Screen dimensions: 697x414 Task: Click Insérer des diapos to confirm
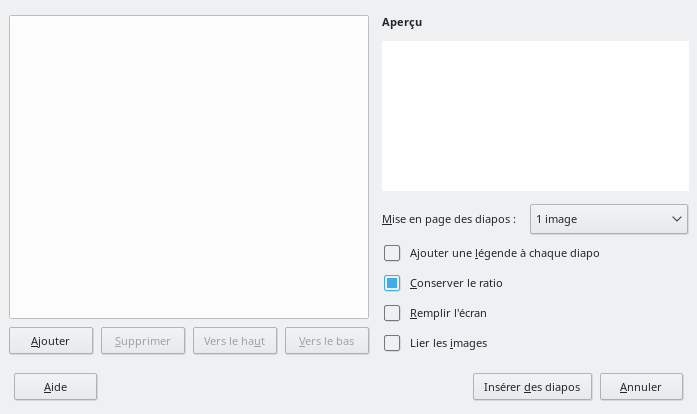(x=532, y=387)
